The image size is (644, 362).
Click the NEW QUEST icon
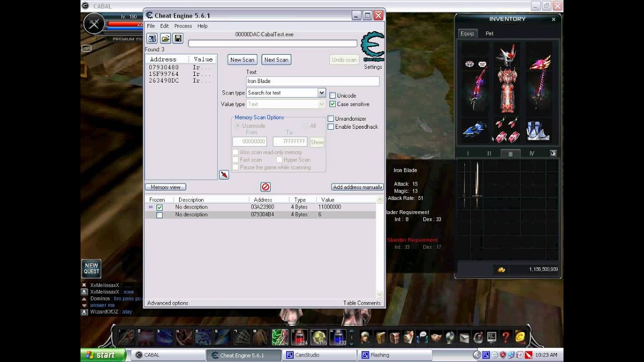(x=92, y=268)
